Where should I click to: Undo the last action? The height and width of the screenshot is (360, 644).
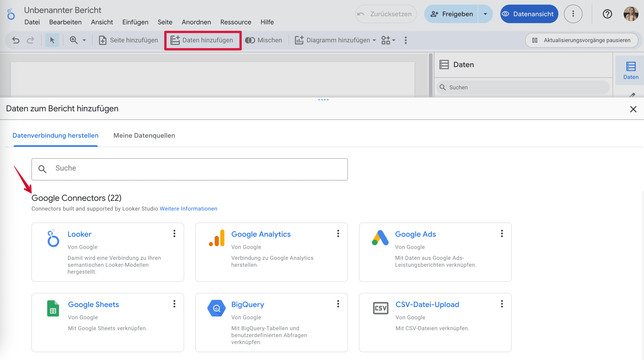(16, 40)
